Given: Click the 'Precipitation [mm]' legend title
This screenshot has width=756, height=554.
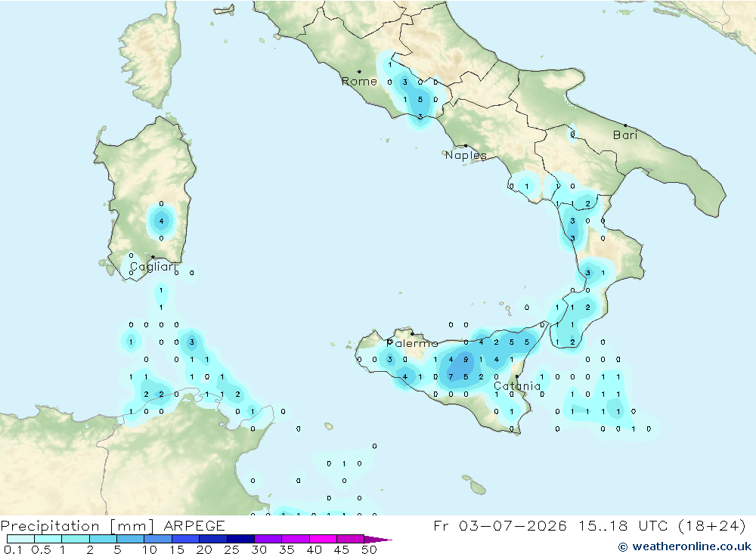Looking at the screenshot, I should click(77, 525).
